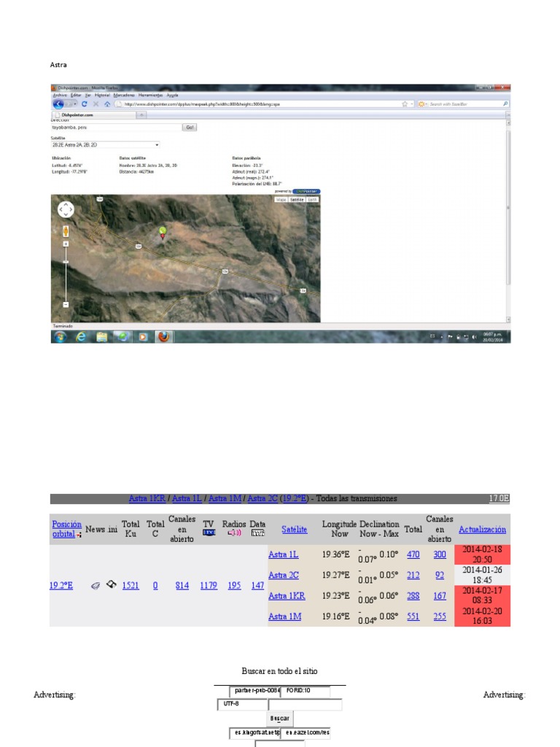Click the map zoom slider track
The image size is (560, 747).
click(66, 274)
